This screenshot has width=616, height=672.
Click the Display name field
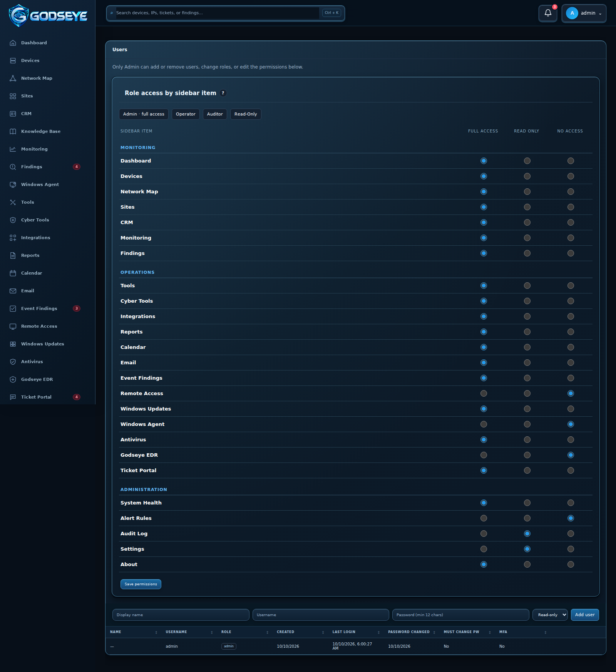[181, 615]
